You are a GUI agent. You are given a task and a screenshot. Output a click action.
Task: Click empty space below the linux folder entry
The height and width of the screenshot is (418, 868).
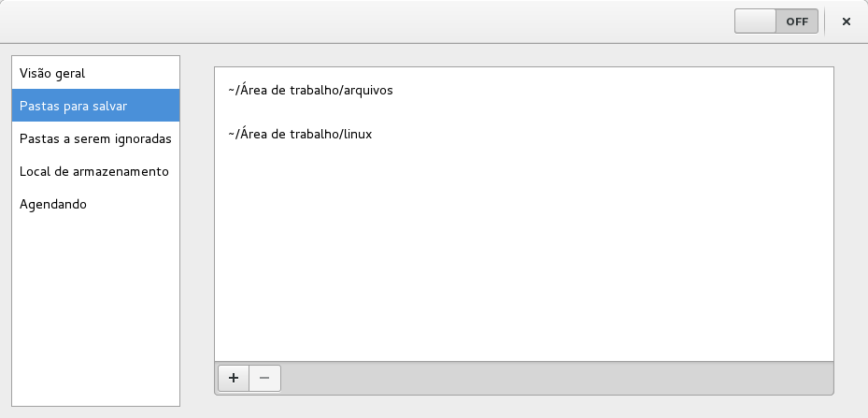point(523,252)
